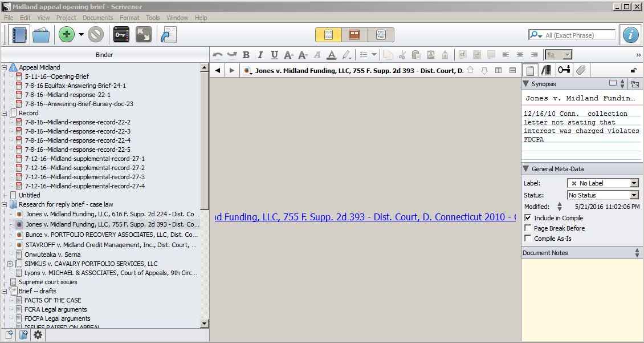The width and height of the screenshot is (644, 343).
Task: Toggle the Inspector info button
Action: click(x=631, y=35)
